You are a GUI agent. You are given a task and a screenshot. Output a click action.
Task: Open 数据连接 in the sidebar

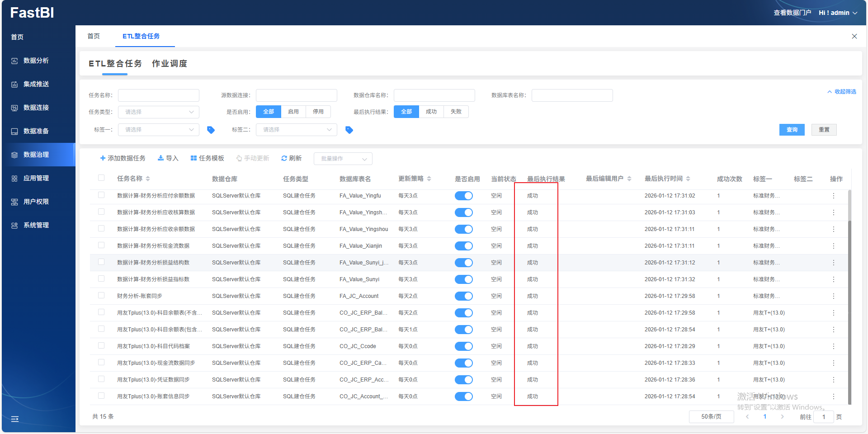click(36, 108)
